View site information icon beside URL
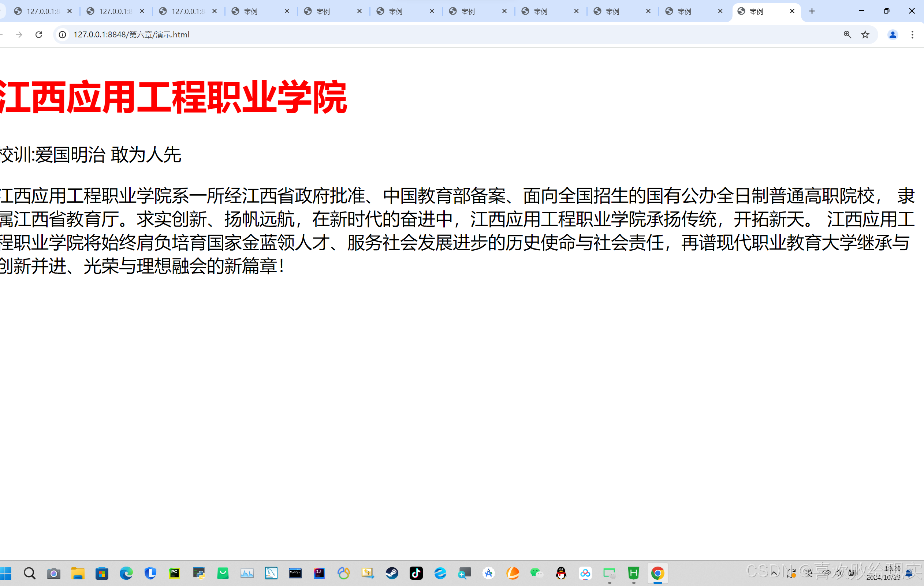The height and width of the screenshot is (586, 924). (x=63, y=34)
